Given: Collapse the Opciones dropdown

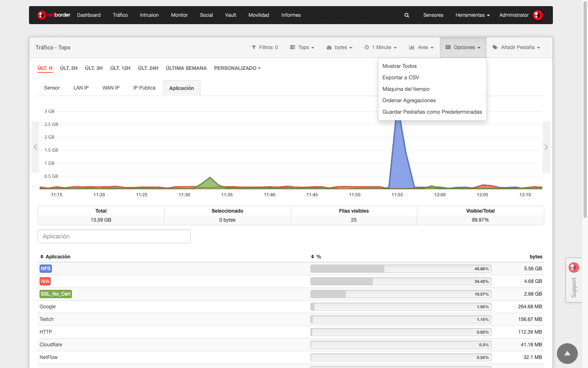Looking at the screenshot, I should click(x=463, y=47).
